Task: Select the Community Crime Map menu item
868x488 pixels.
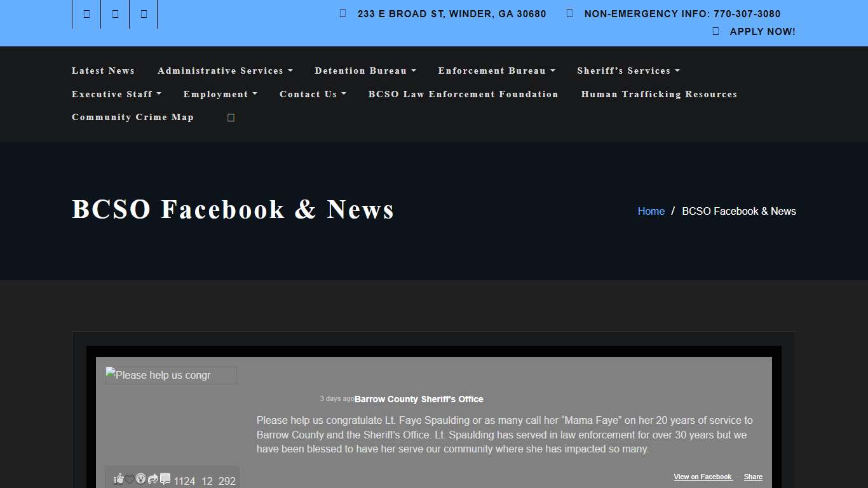Action: pyautogui.click(x=132, y=117)
